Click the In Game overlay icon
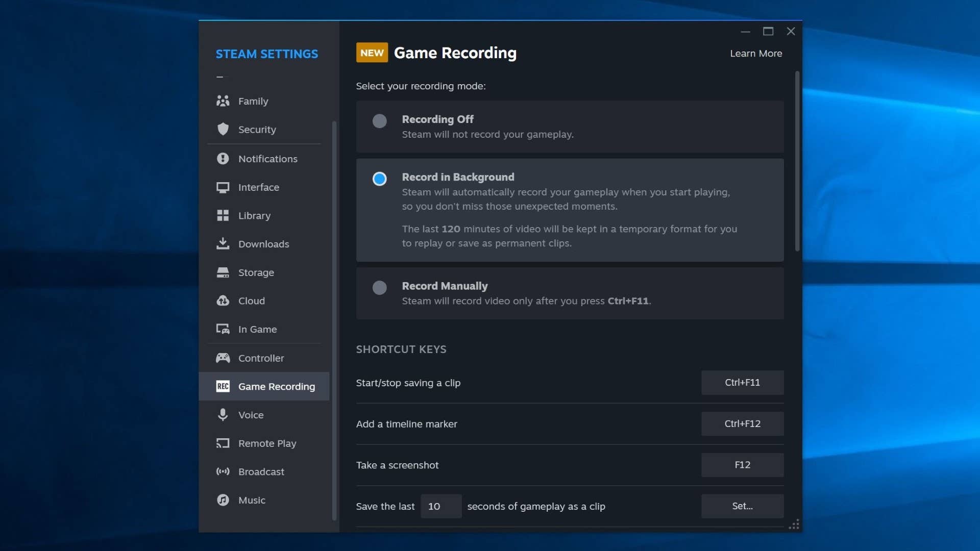The image size is (980, 551). 223,329
